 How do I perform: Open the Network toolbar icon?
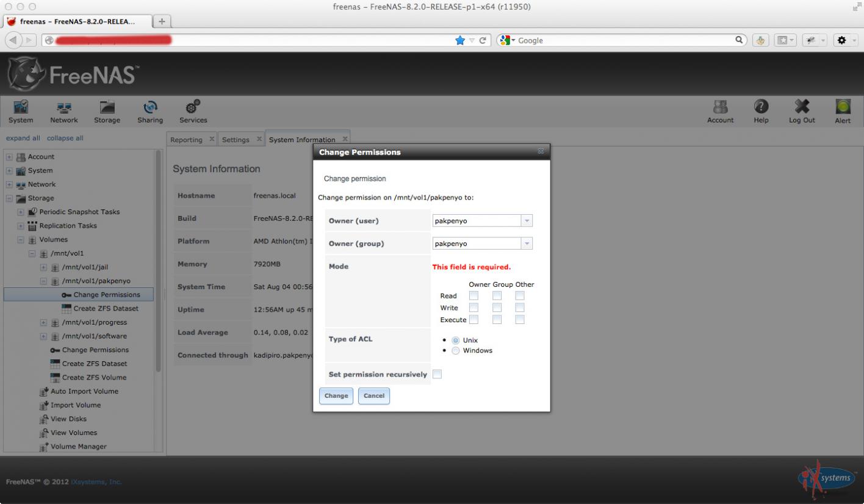pyautogui.click(x=63, y=112)
